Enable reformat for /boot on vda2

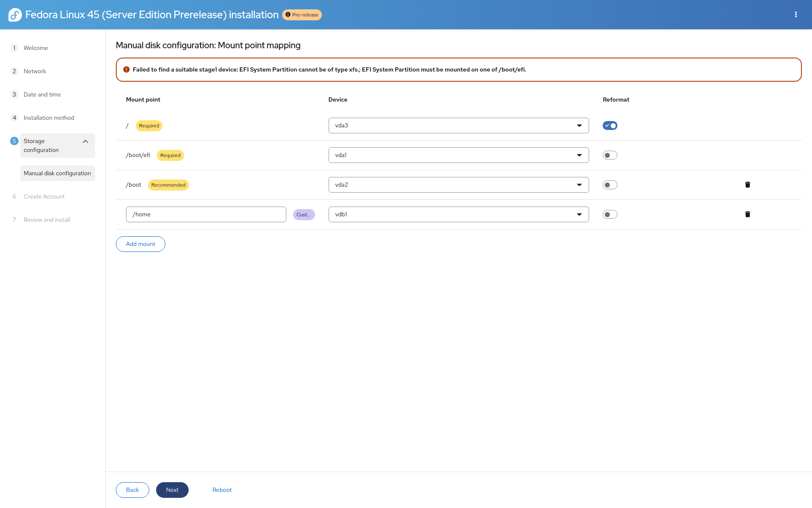(x=610, y=185)
